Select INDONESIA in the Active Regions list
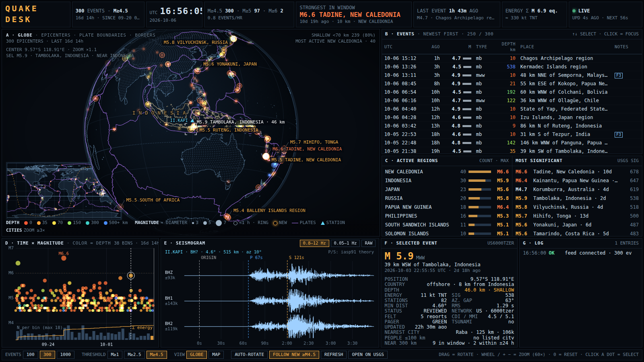Image resolution: width=644 pixels, height=362 pixels. (447, 181)
